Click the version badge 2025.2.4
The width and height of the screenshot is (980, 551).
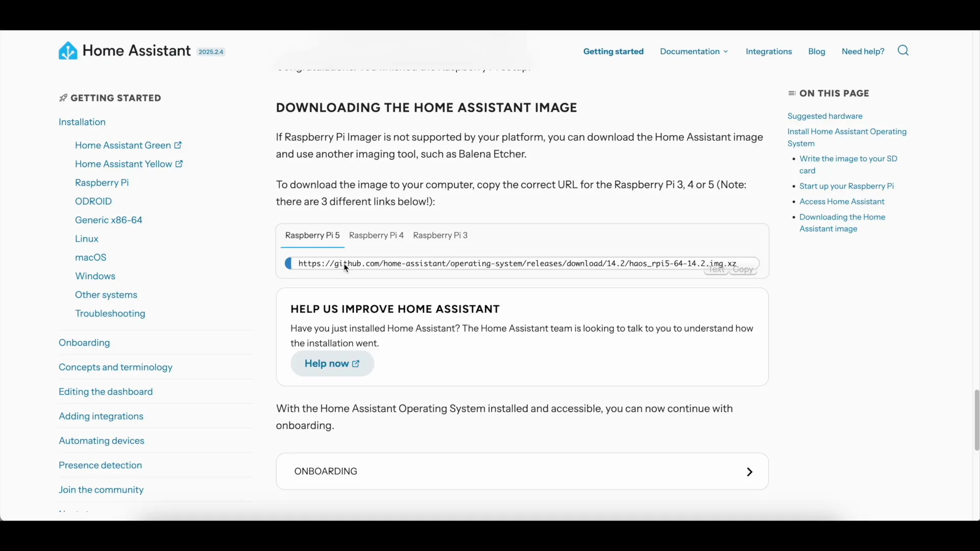click(211, 52)
